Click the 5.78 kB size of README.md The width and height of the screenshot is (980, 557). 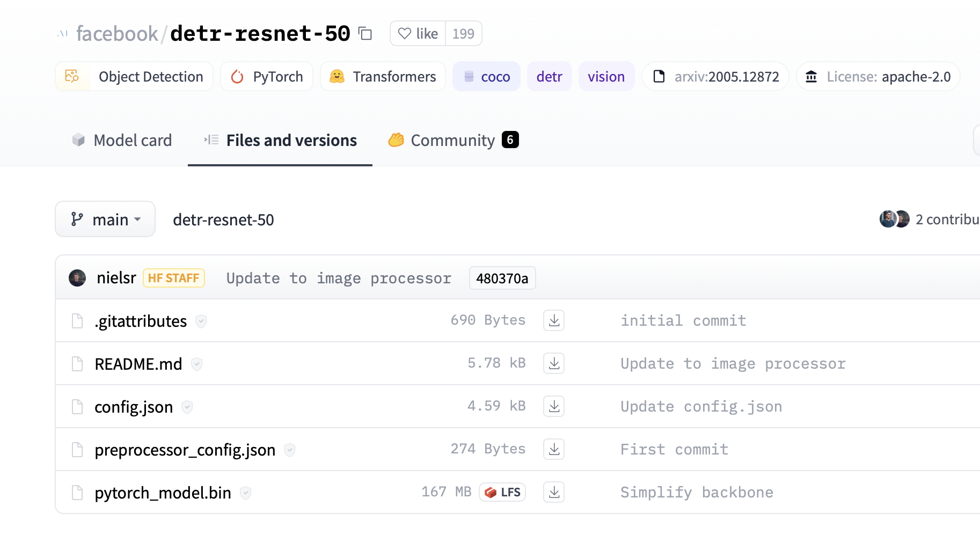click(x=496, y=363)
